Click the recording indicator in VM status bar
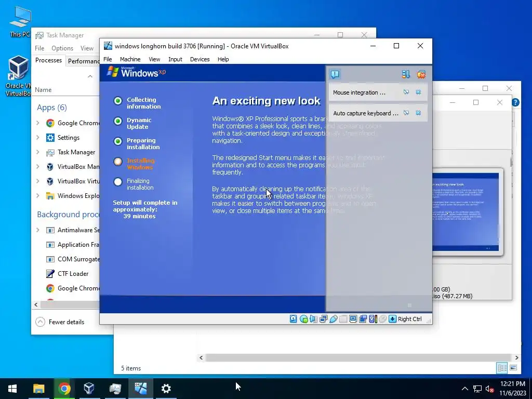This screenshot has height=399, width=532. point(363,319)
